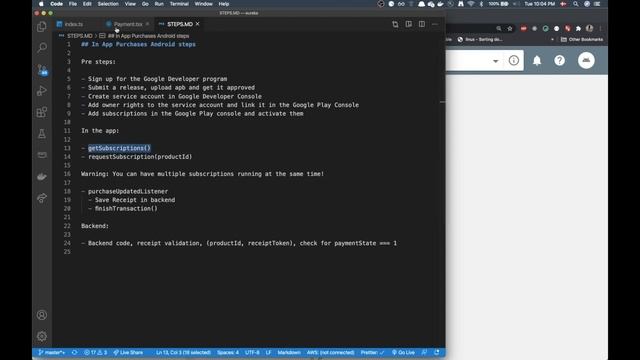The image size is (640, 360).
Task: Click the requestSubscription(productId) line
Action: point(140,157)
